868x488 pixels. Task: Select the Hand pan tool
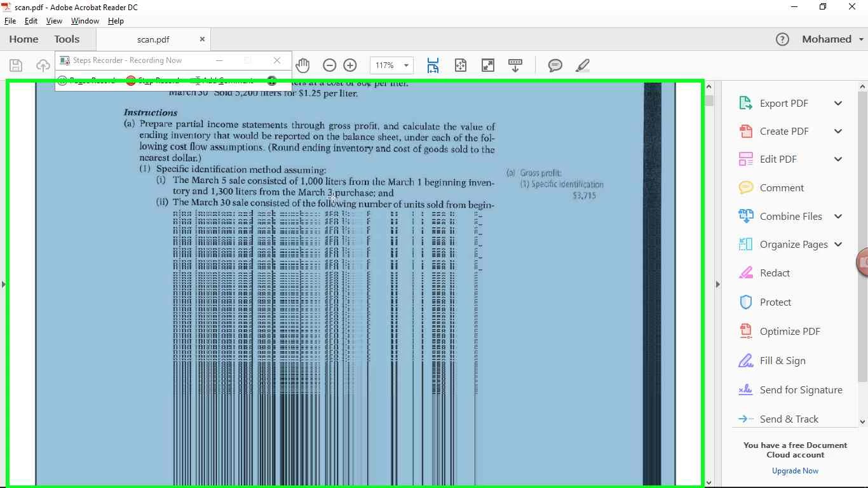(x=302, y=65)
